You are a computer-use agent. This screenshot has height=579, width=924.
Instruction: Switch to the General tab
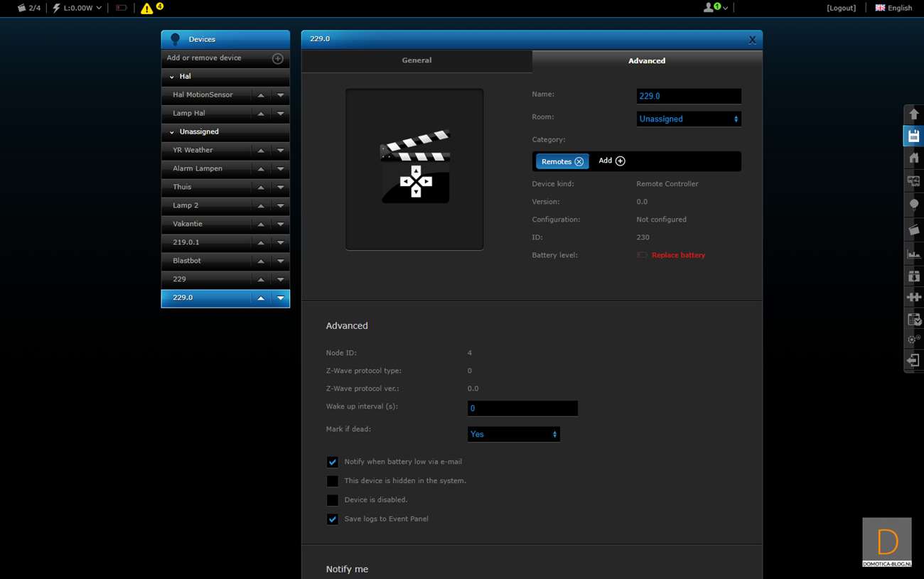pos(417,60)
